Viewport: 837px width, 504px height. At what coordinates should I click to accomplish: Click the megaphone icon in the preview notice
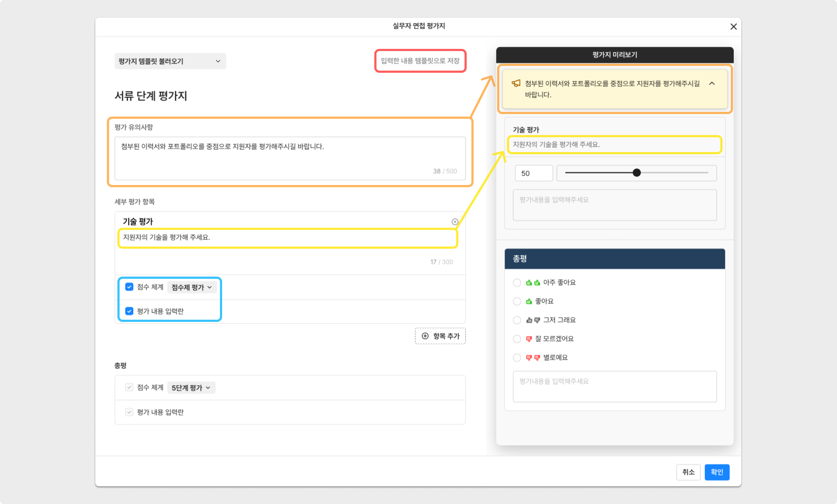516,83
